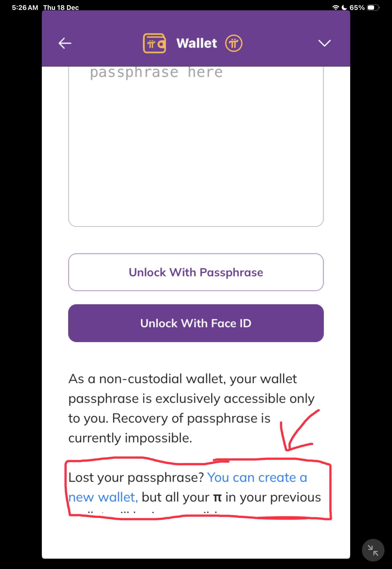Expand the header chevron dropdown

(324, 43)
